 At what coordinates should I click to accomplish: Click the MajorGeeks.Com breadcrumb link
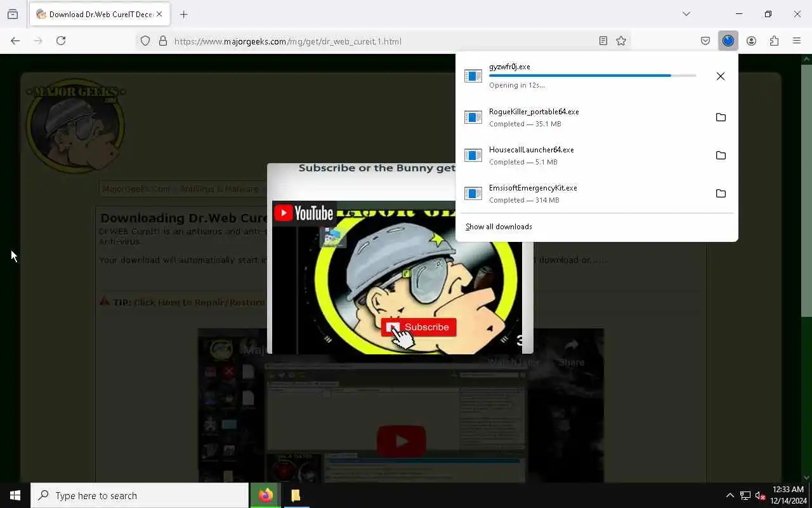coord(136,189)
